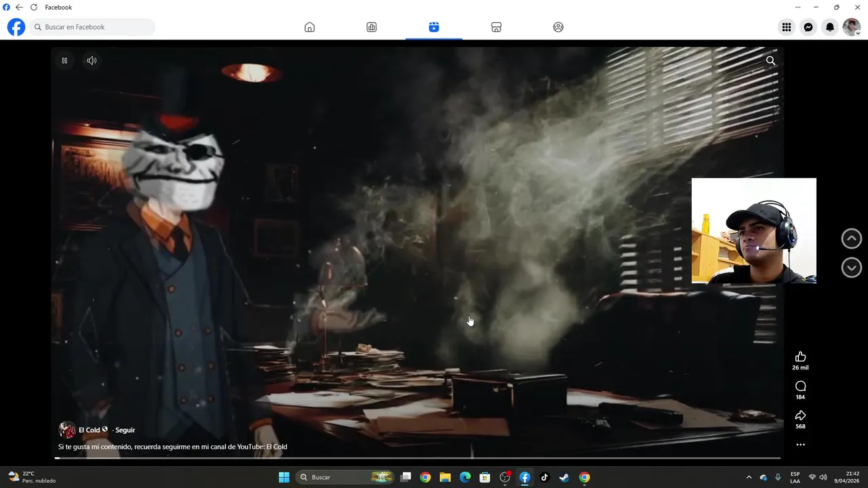868x488 pixels.
Task: Click the taskbar Buscar search box
Action: pos(345,477)
